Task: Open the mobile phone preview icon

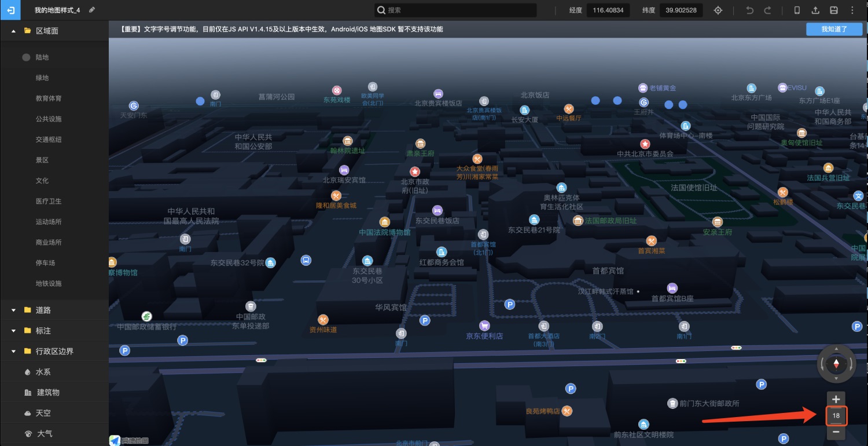Action: coord(797,10)
